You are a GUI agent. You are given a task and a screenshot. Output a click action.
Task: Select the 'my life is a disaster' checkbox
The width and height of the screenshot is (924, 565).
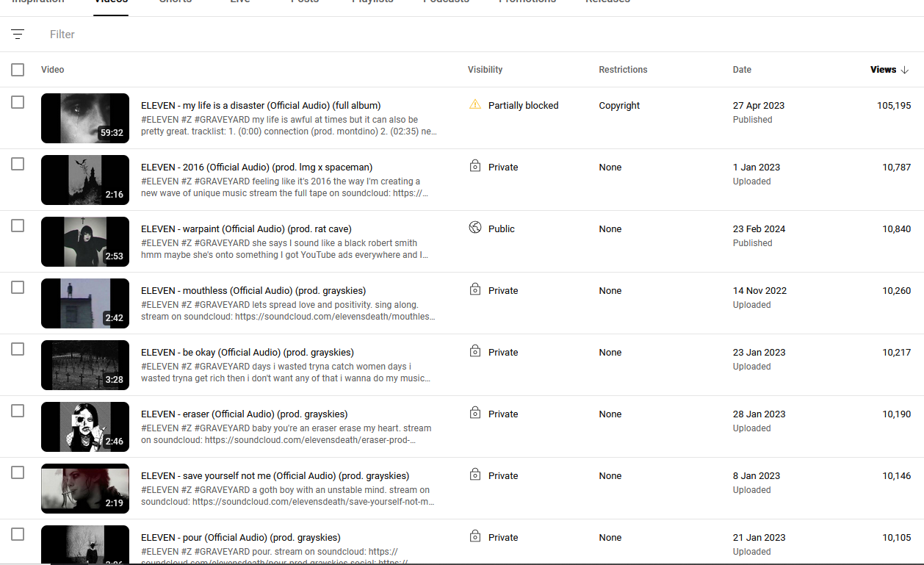pyautogui.click(x=18, y=102)
